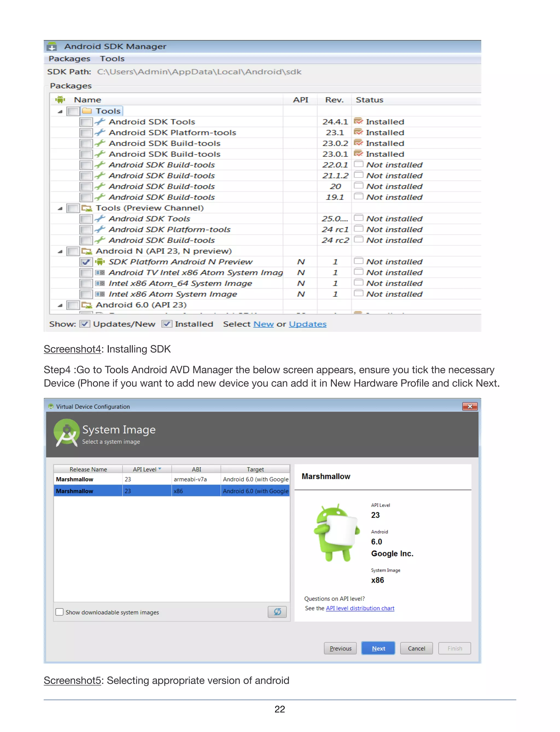Click the refresh icon button in System Image
560x732 pixels.
point(277,611)
